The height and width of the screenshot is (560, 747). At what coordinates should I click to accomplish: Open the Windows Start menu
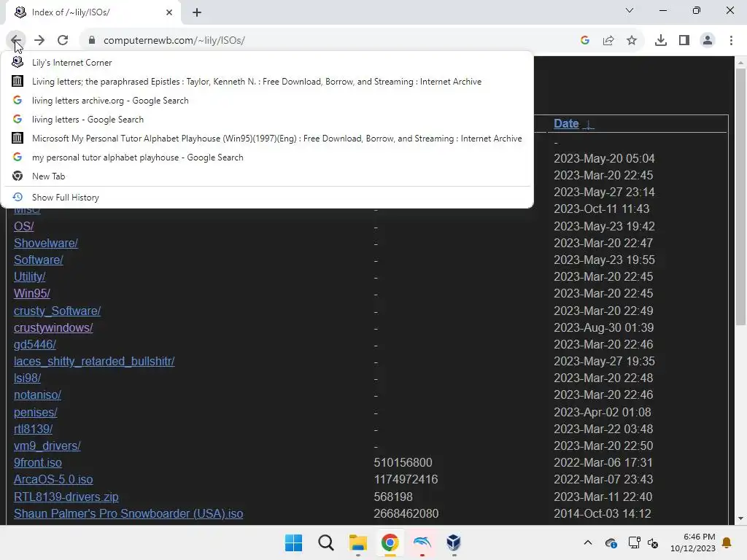(293, 542)
